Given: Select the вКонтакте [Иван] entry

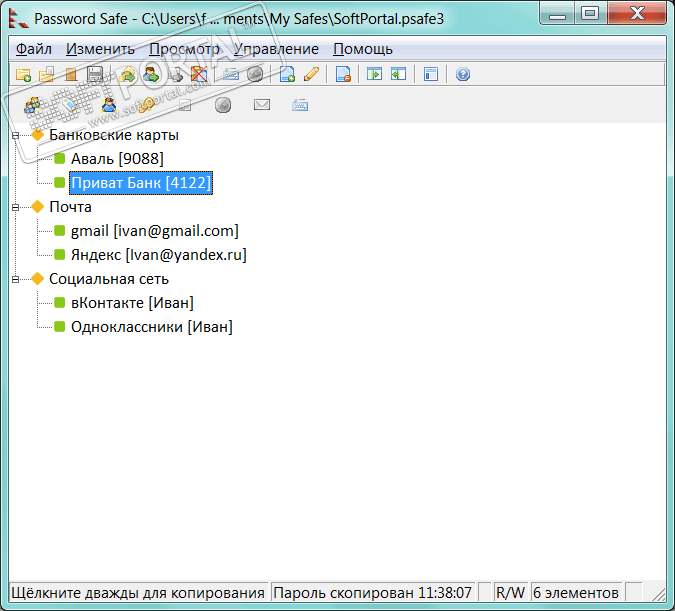Looking at the screenshot, I should 132,303.
